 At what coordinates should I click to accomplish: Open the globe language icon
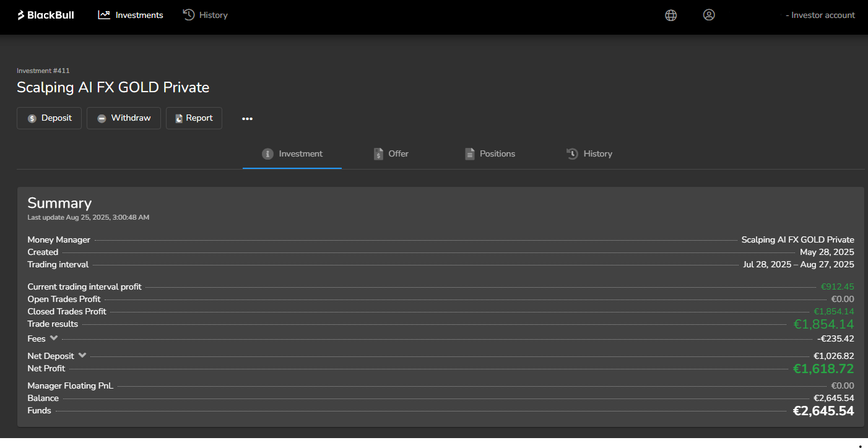(671, 15)
